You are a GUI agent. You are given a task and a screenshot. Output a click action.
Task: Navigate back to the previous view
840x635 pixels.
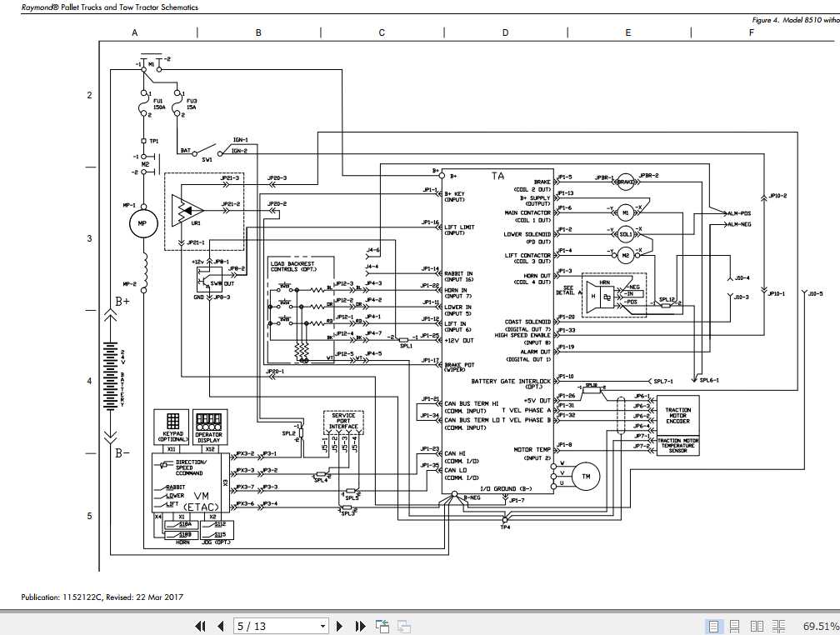pyautogui.click(x=382, y=625)
